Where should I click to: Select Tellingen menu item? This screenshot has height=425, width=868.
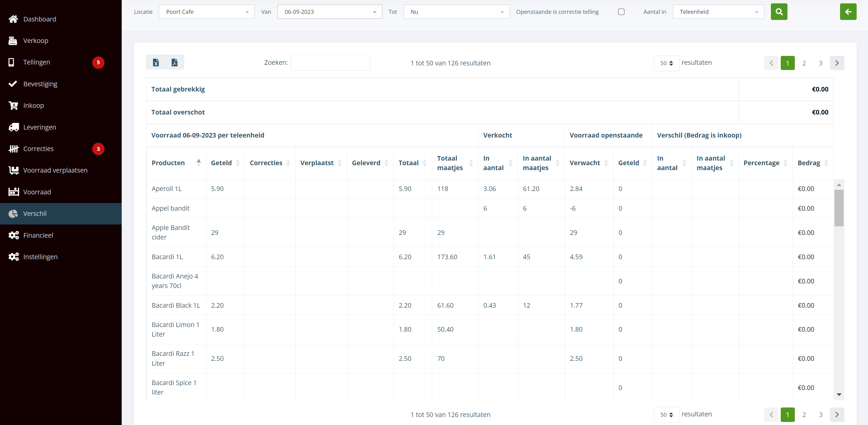(x=36, y=62)
